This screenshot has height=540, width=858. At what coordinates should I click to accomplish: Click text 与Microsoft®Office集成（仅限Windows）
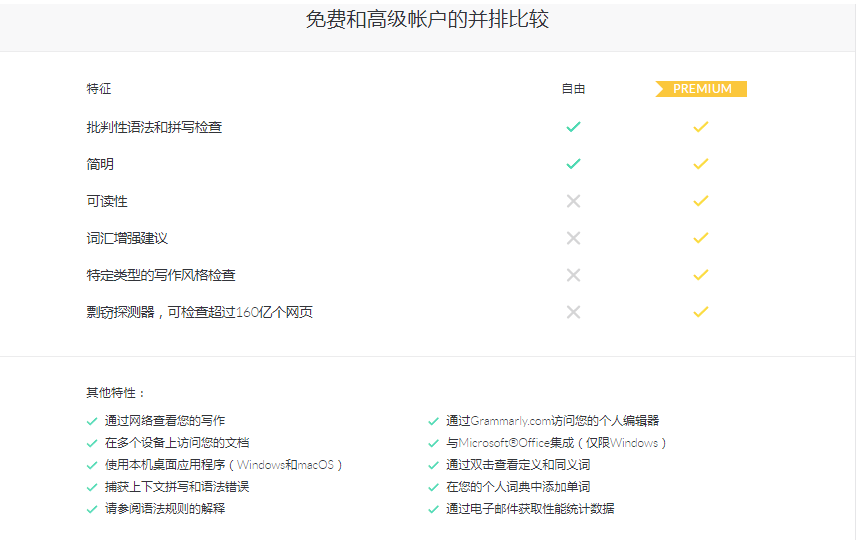tap(556, 443)
